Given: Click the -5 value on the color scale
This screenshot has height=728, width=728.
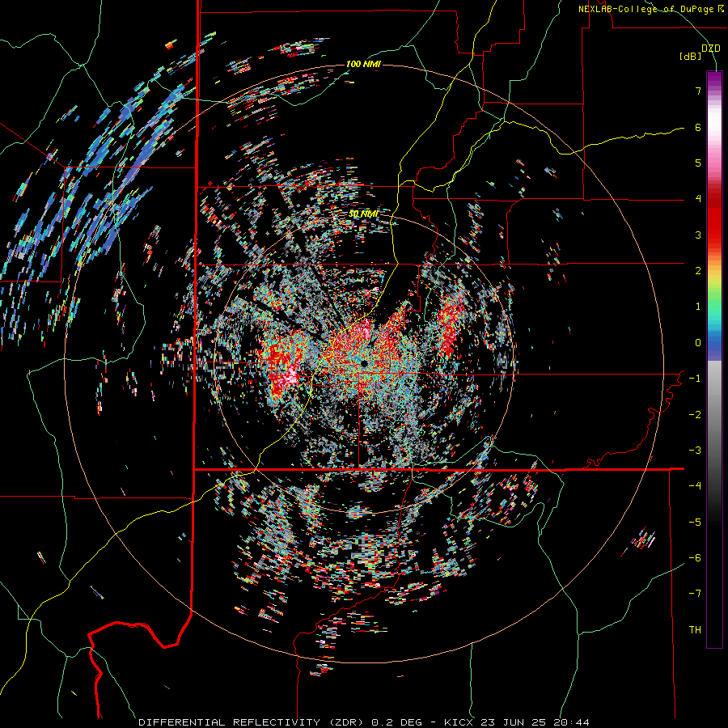Looking at the screenshot, I should [695, 523].
